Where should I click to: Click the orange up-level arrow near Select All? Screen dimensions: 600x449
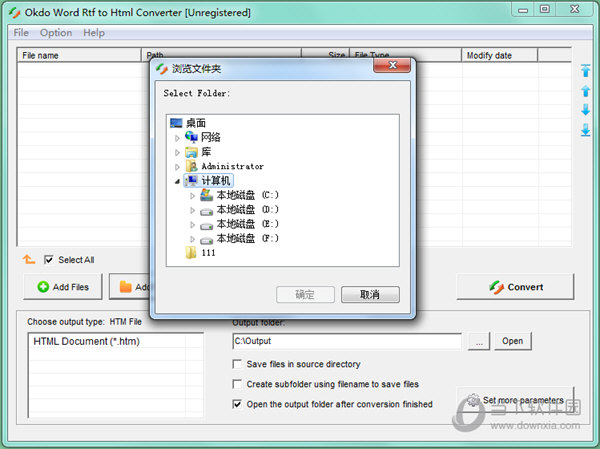point(29,260)
